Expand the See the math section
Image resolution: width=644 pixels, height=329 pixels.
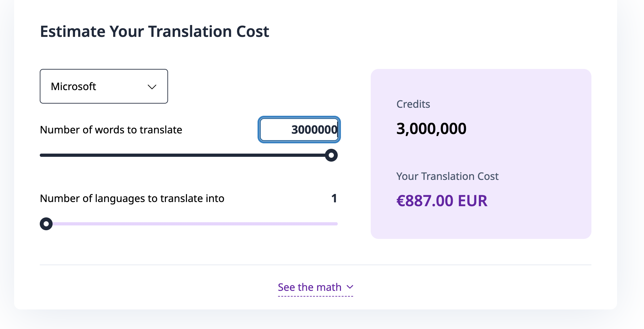coord(309,287)
